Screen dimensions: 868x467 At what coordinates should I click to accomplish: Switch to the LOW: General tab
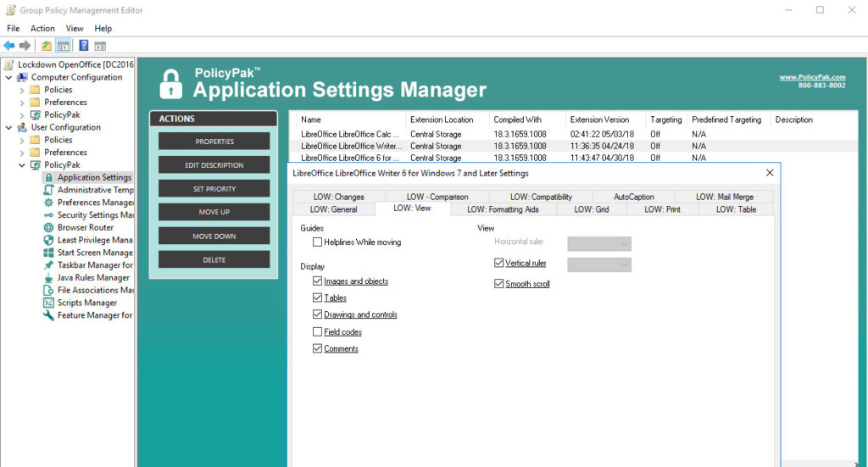(333, 209)
